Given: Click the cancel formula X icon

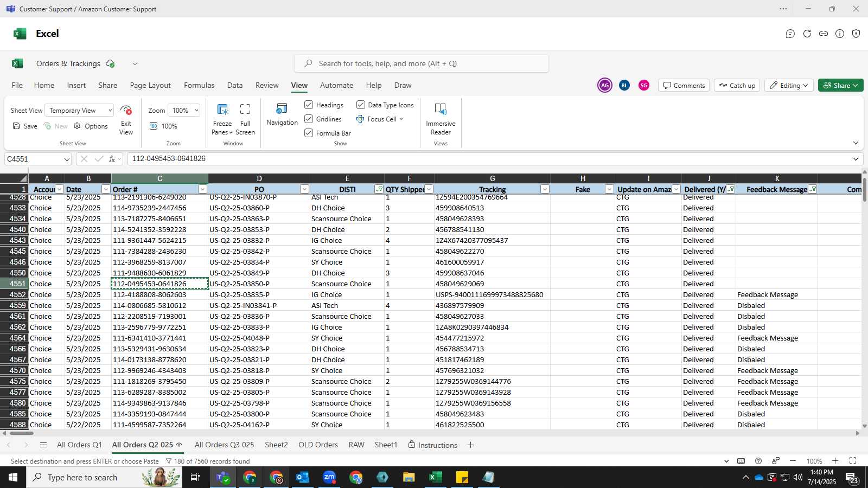Looking at the screenshot, I should (x=84, y=159).
